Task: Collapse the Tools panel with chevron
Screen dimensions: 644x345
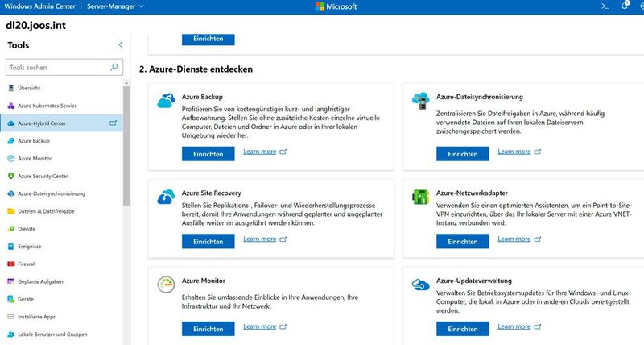Action: tap(121, 45)
